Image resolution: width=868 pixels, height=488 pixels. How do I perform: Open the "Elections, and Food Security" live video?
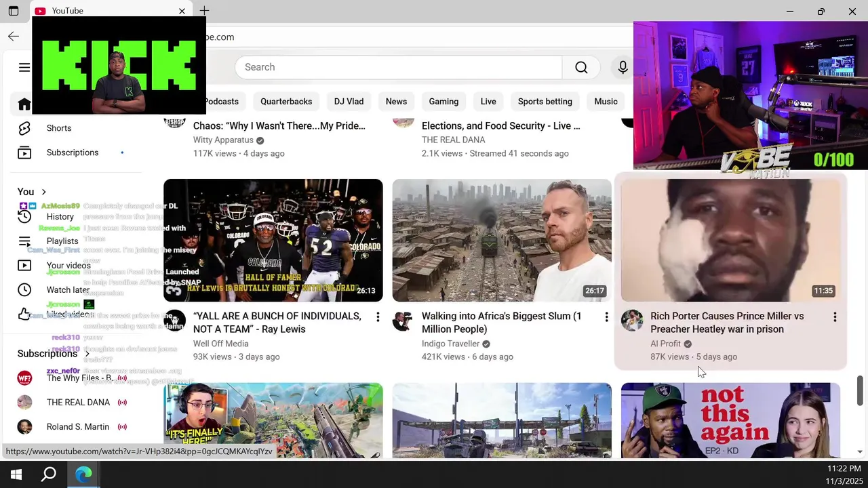point(500,126)
